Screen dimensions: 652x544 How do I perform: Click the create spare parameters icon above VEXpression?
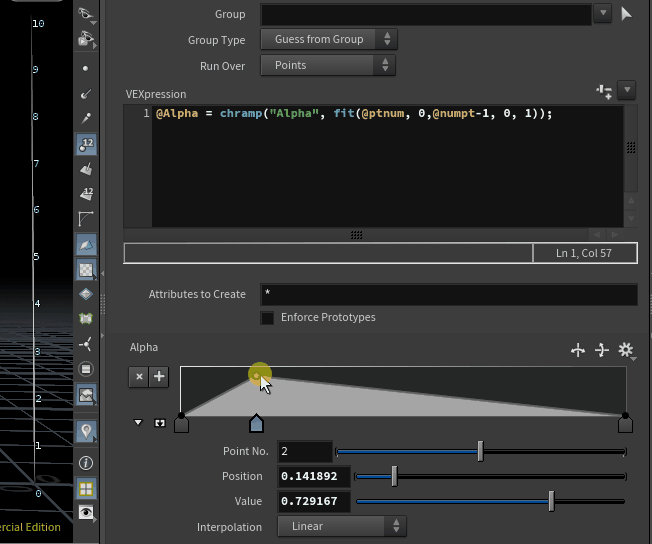[604, 91]
